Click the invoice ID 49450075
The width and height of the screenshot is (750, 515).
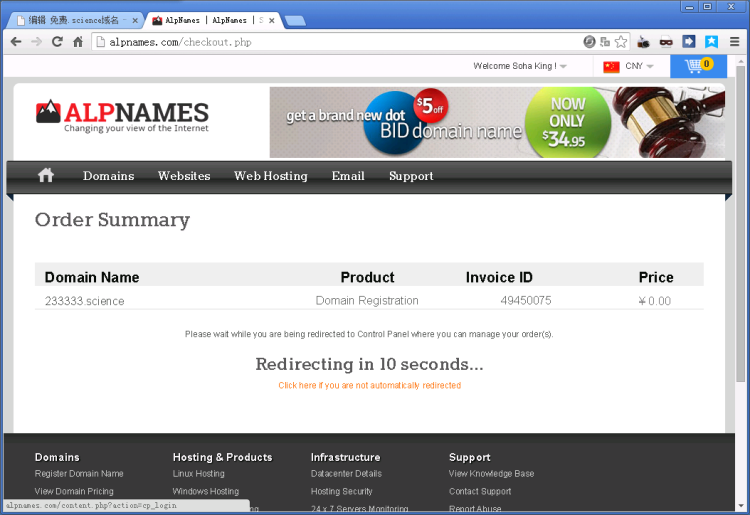click(526, 300)
